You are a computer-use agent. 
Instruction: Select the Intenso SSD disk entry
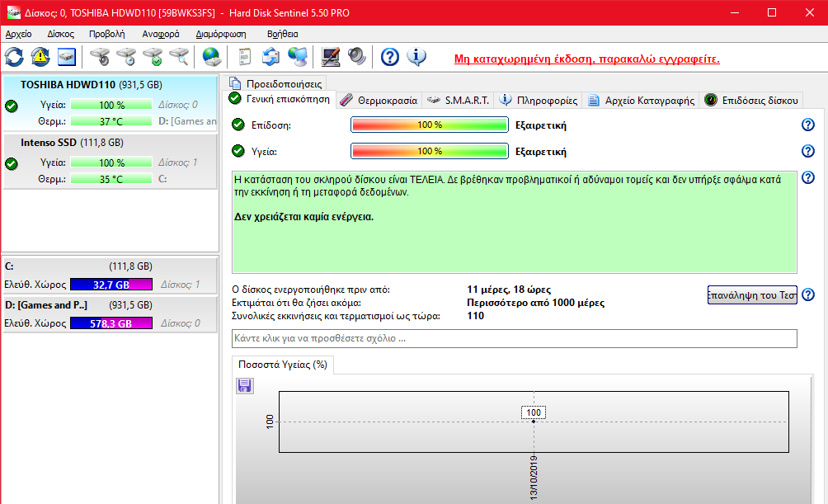111,161
